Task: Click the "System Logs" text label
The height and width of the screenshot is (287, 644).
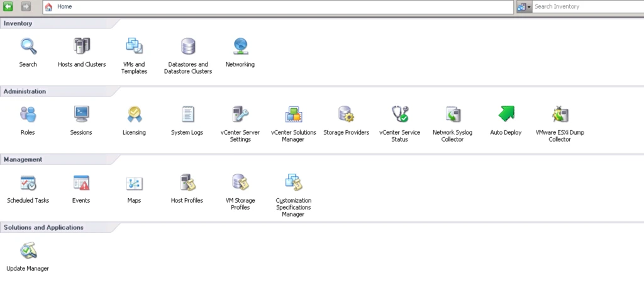Action: click(187, 132)
